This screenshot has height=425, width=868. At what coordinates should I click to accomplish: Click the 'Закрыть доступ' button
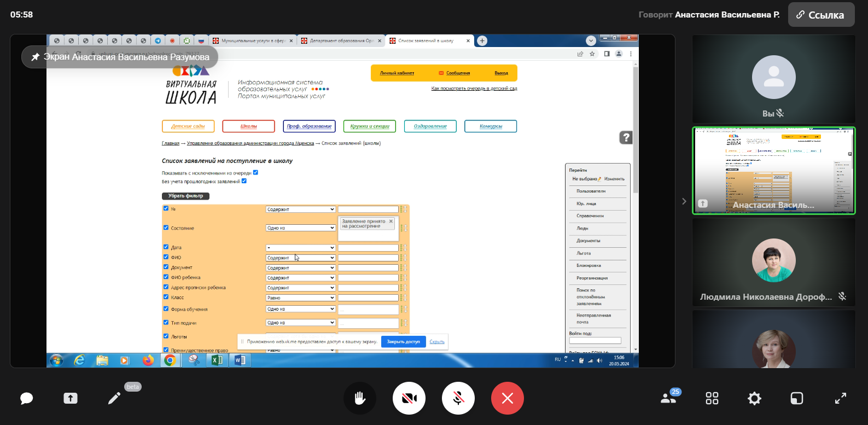(403, 341)
